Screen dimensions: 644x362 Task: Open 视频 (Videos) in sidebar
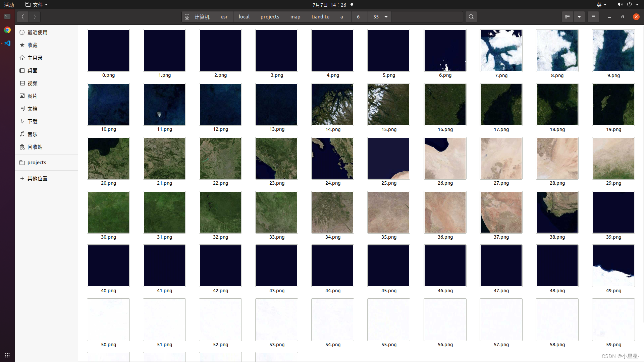(46, 83)
